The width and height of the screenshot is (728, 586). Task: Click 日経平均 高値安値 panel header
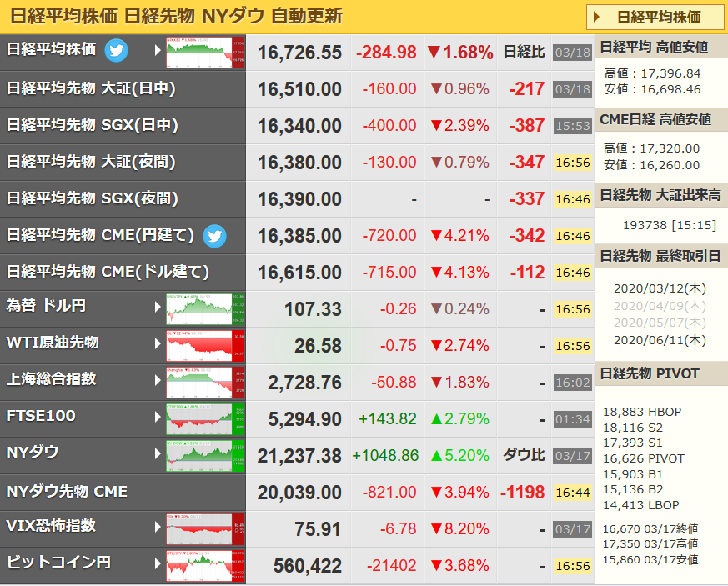pos(661,47)
